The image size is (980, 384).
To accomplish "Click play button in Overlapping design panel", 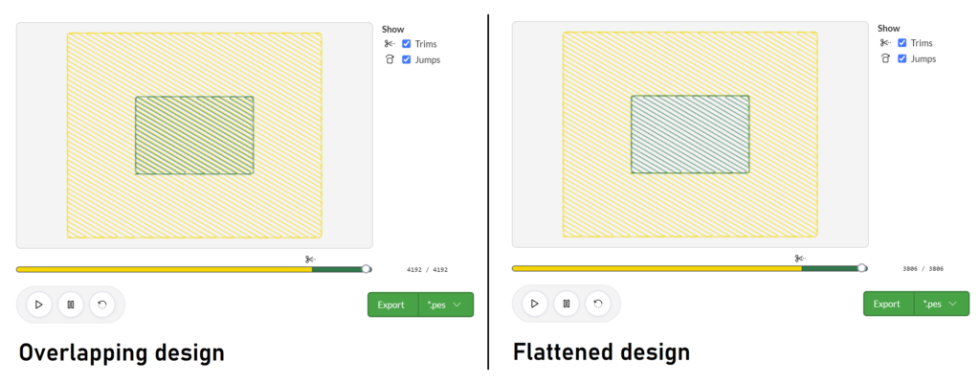I will point(38,305).
